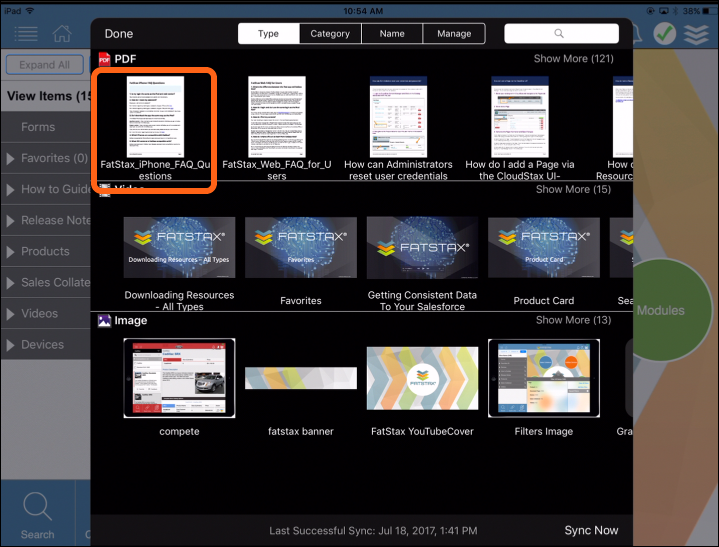The height and width of the screenshot is (547, 719).
Task: Open FatStax_iPhone_FAQ_Questions PDF thumbnail
Action: [x=155, y=117]
